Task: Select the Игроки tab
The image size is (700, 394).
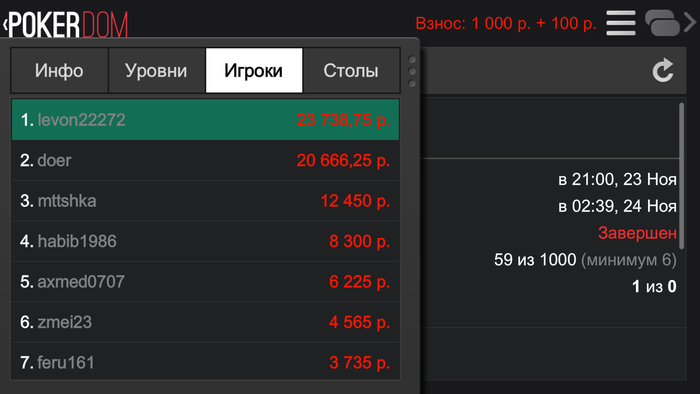Action: point(254,71)
